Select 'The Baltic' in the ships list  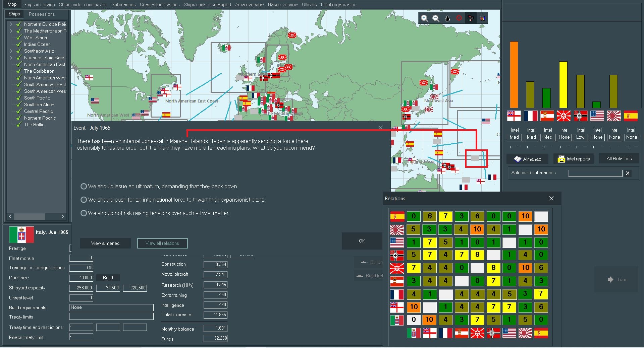pyautogui.click(x=34, y=125)
